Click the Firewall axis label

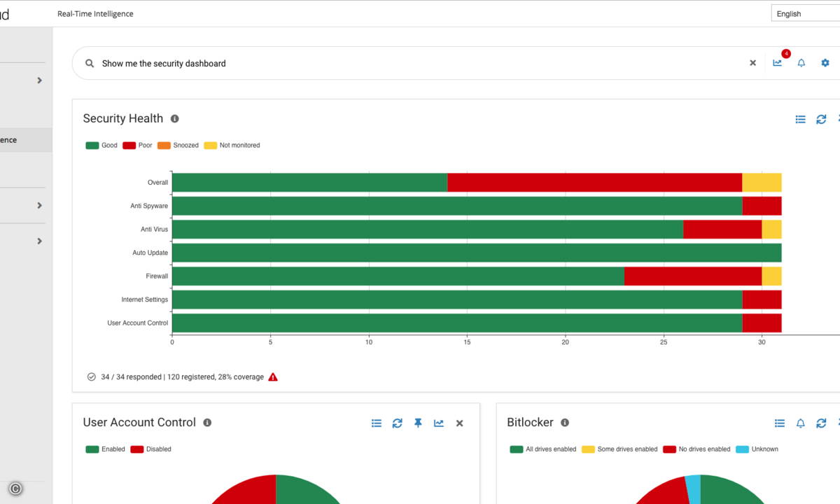point(157,276)
